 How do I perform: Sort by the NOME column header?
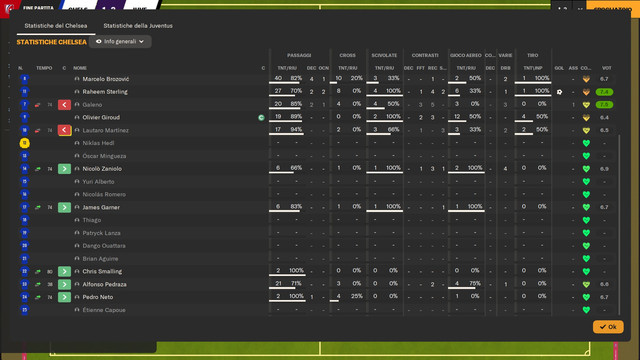tap(80, 68)
